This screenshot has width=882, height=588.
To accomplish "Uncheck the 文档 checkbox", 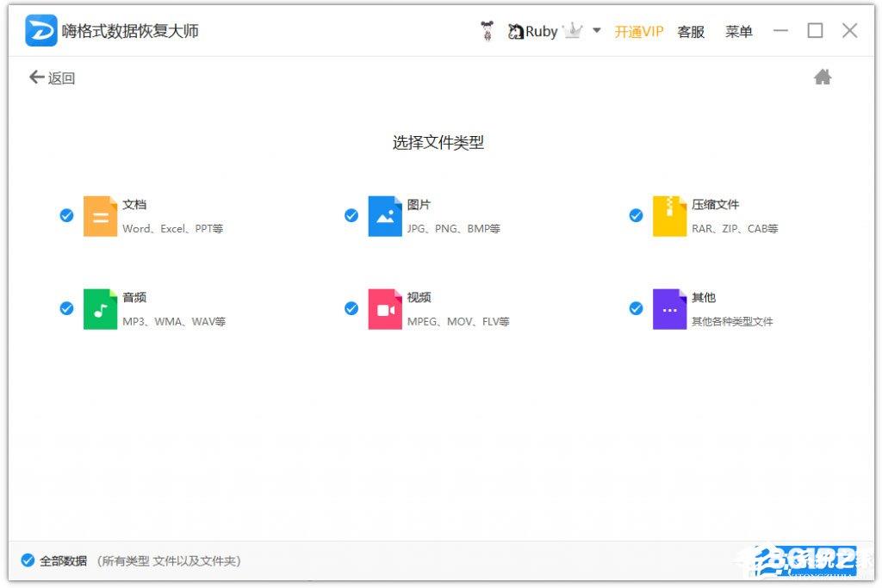I will [x=66, y=215].
